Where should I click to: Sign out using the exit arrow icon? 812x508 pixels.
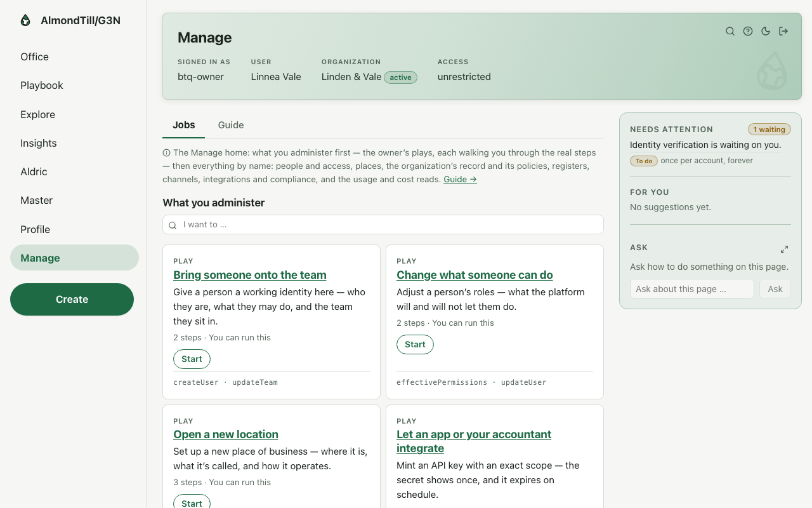click(783, 31)
